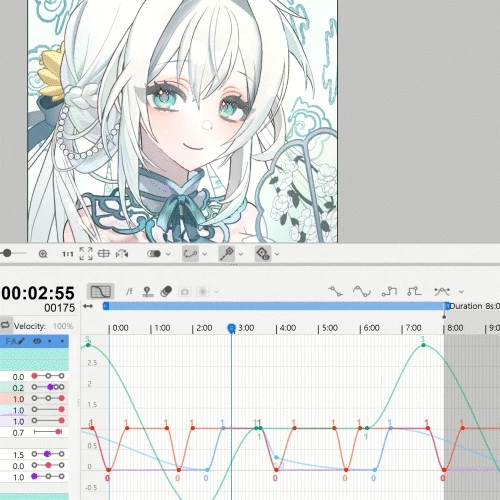Toggle the graph editor curve view button
500x500 pixels.
(101, 292)
